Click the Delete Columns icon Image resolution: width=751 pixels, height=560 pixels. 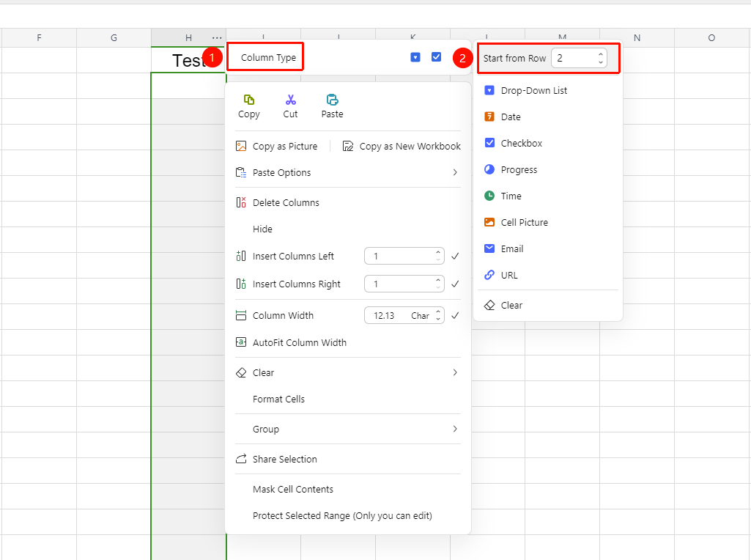(x=241, y=202)
